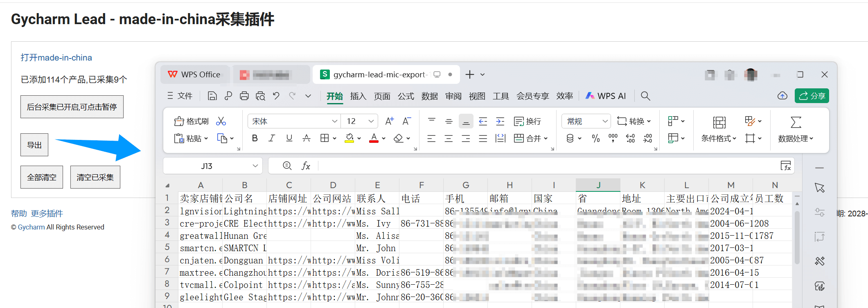This screenshot has height=308, width=868.
Task: Open the 打开made-in-china link
Action: 56,58
